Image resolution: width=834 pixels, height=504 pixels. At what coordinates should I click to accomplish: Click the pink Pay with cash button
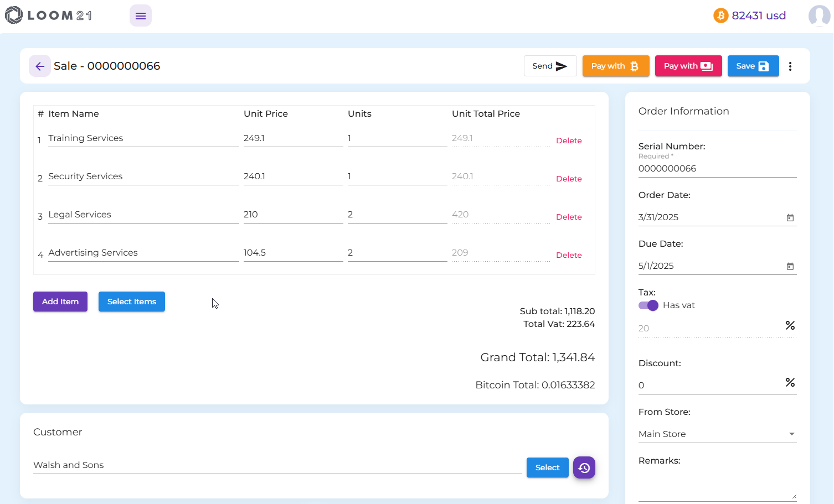(x=688, y=66)
